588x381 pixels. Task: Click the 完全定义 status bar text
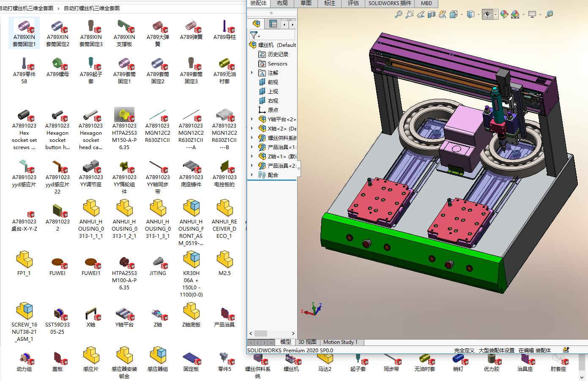click(464, 351)
